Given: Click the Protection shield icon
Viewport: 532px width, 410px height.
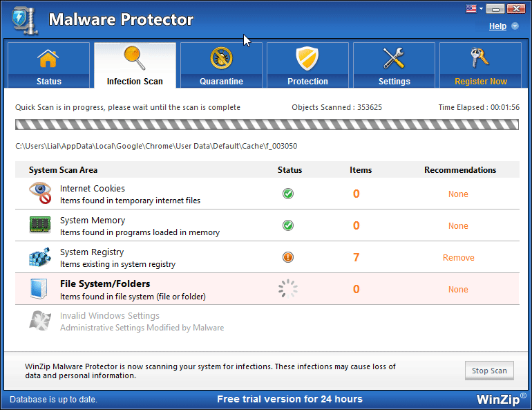Looking at the screenshot, I should coord(307,58).
